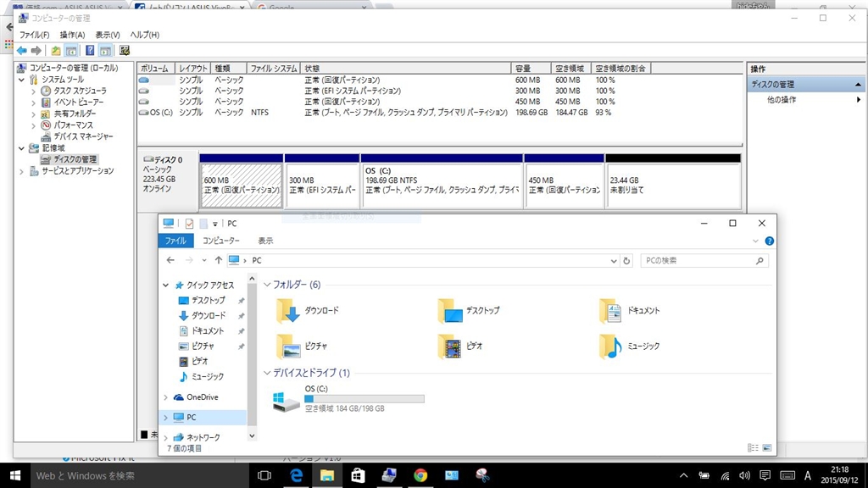Refresh the Explorer PC view
The image size is (868, 488).
(626, 261)
